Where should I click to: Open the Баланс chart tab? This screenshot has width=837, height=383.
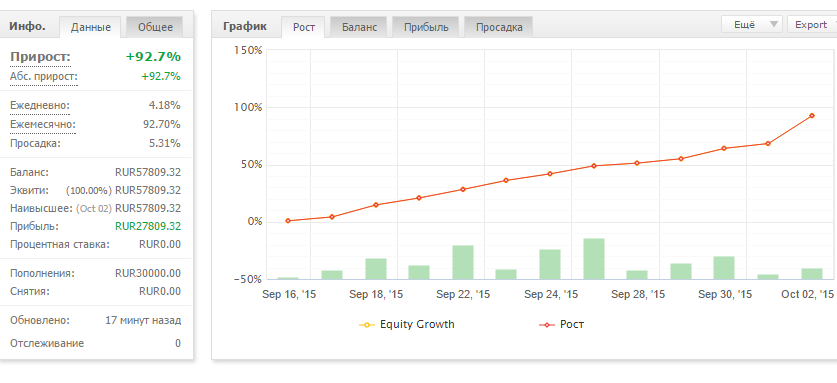pos(359,27)
